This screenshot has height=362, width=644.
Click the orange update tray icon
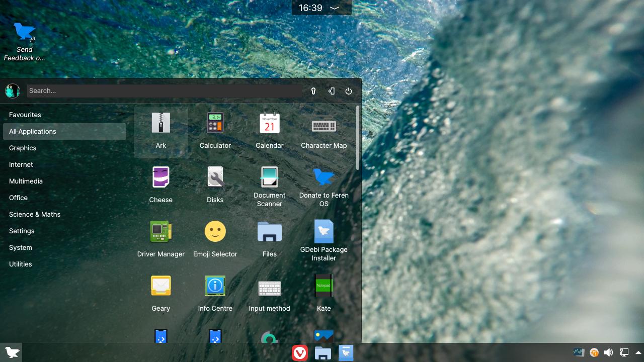point(594,352)
